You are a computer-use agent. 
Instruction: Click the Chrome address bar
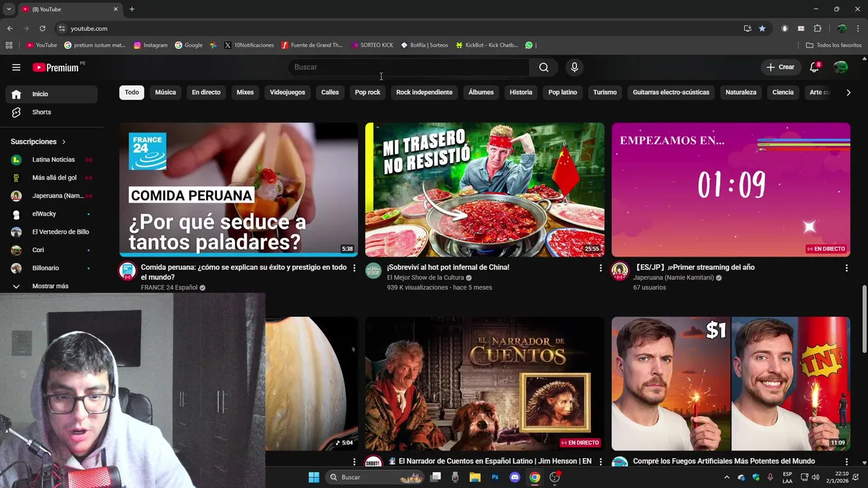point(400,28)
